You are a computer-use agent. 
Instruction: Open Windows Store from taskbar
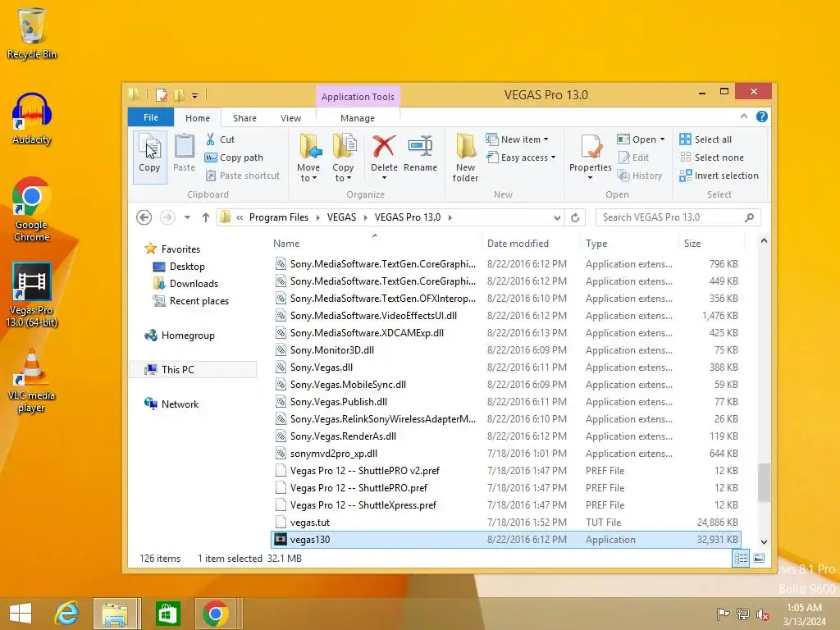[167, 614]
